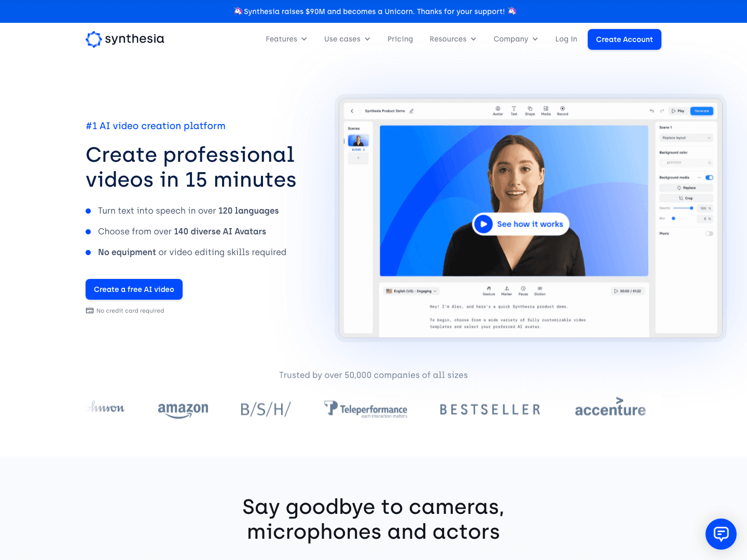Screen dimensions: 747x560
Task: Click the Log in link
Action: tap(566, 39)
